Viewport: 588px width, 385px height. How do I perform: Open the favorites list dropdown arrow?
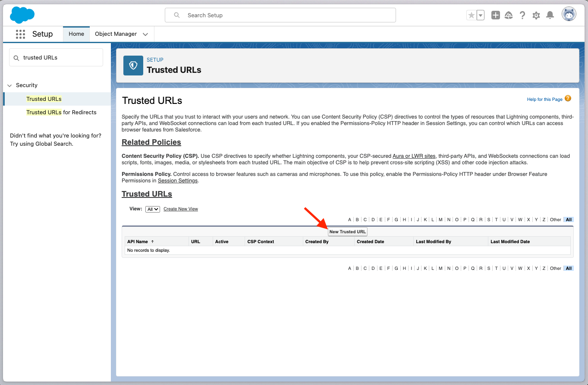coord(481,16)
